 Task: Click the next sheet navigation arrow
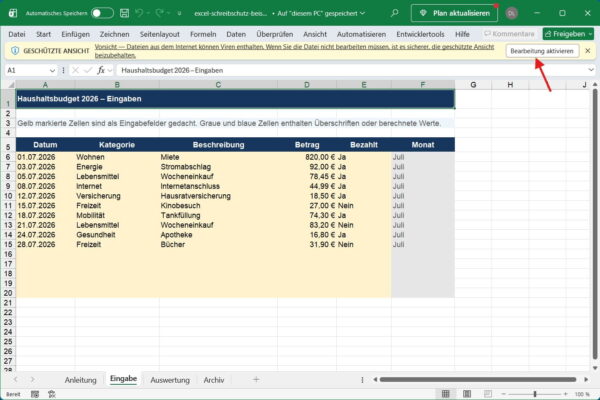pos(33,380)
